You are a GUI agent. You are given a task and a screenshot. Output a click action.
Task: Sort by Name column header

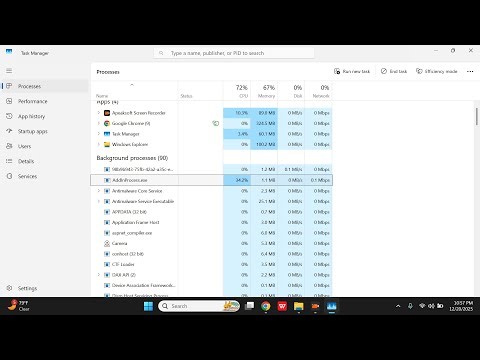click(x=134, y=91)
